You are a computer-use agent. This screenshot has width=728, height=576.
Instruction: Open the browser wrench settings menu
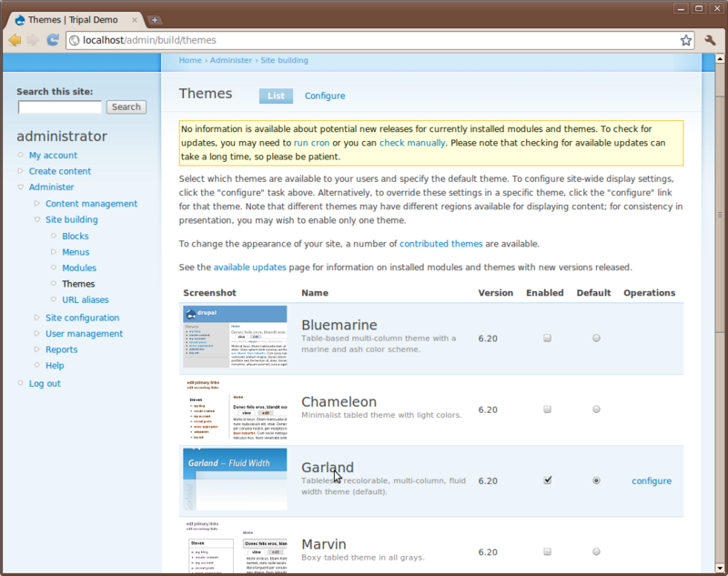[710, 40]
